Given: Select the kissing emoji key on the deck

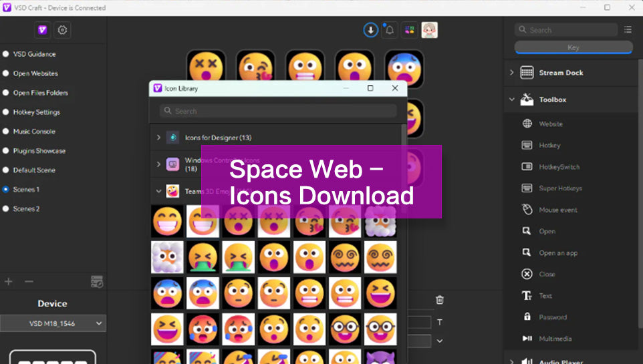Looking at the screenshot, I should click(x=255, y=67).
